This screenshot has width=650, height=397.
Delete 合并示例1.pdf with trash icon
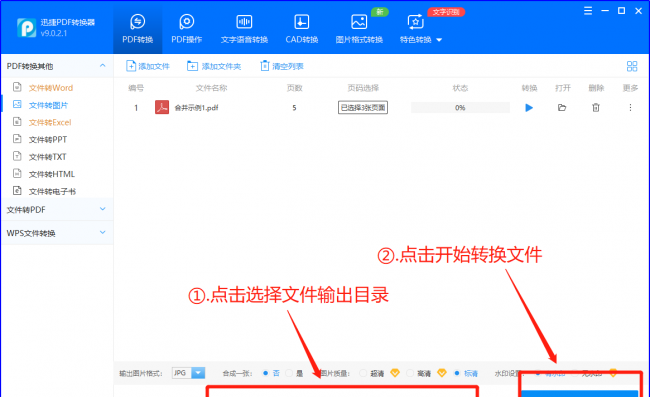click(596, 108)
